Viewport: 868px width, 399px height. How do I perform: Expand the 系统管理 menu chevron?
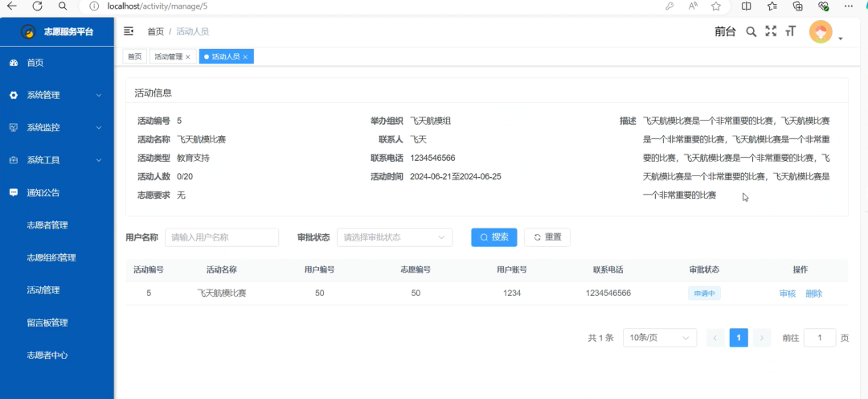point(99,95)
